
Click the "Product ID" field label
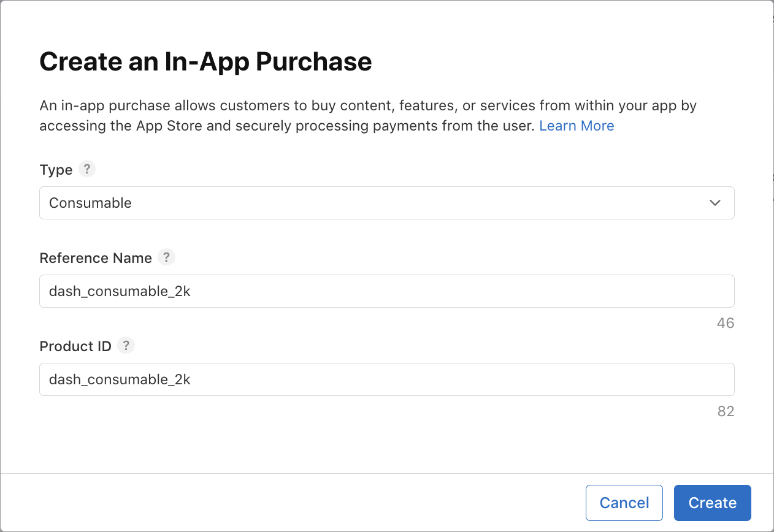point(75,346)
